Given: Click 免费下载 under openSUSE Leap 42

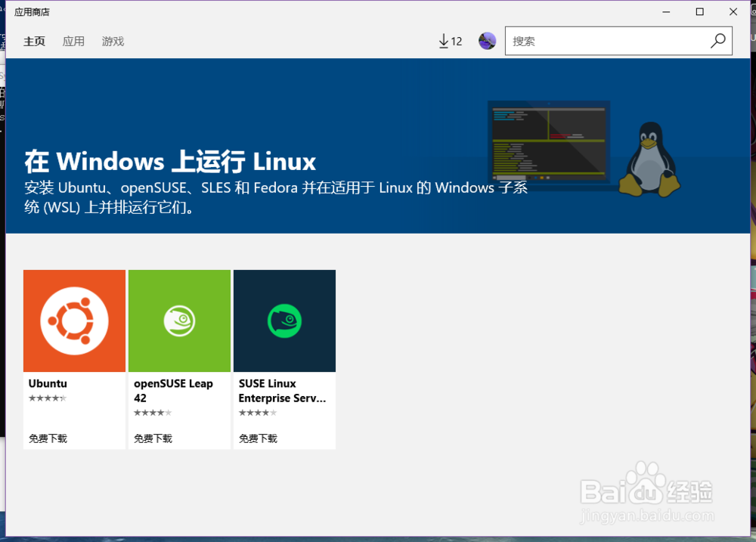Looking at the screenshot, I should [153, 438].
